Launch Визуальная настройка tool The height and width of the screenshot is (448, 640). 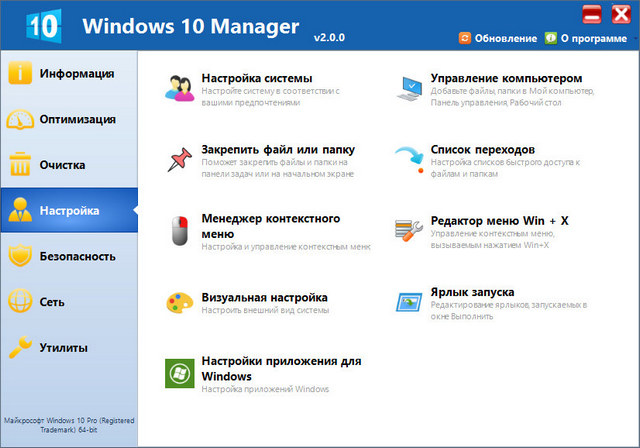coord(264,297)
